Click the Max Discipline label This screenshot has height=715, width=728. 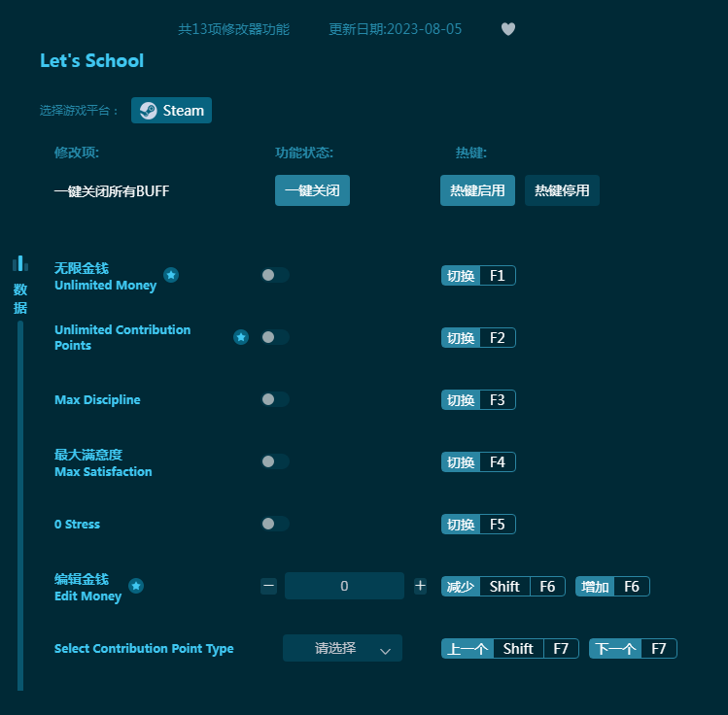[x=97, y=400]
